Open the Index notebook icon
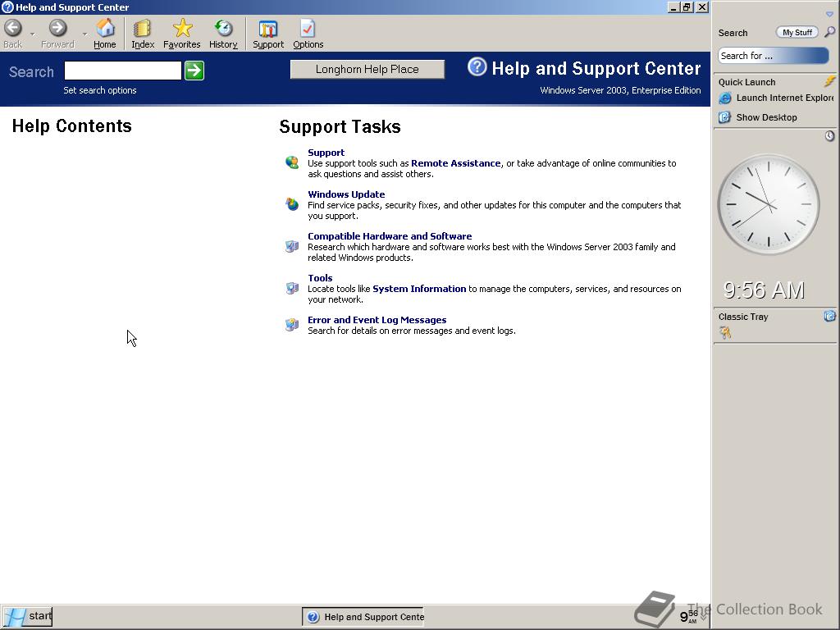Viewport: 840px width, 630px height. [x=142, y=28]
